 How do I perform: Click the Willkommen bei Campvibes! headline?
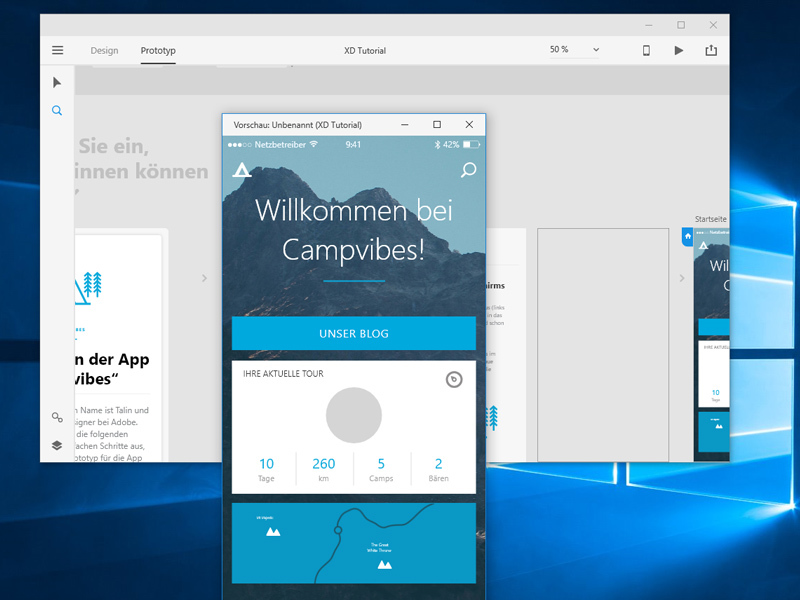[x=354, y=230]
